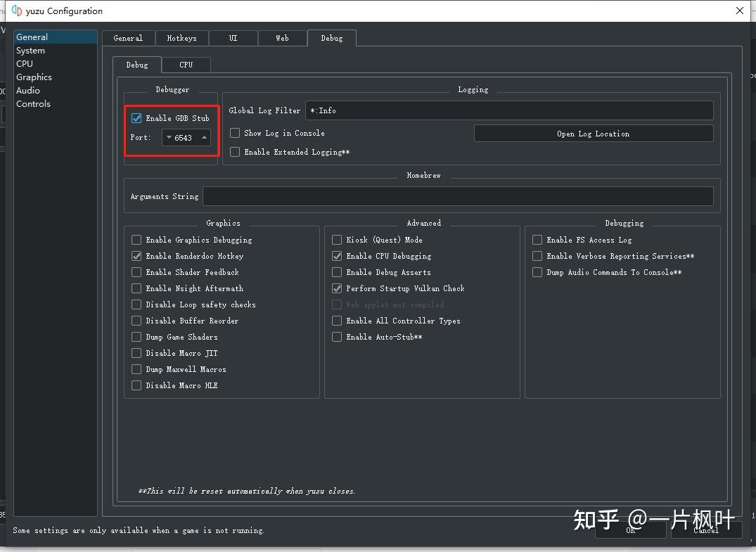756x552 pixels.
Task: Click the OK button
Action: (631, 529)
